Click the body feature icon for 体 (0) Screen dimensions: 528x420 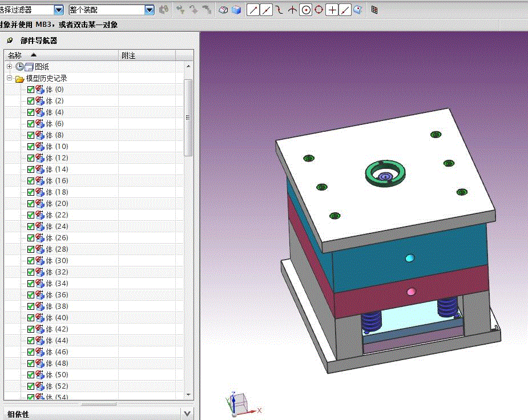pos(40,90)
